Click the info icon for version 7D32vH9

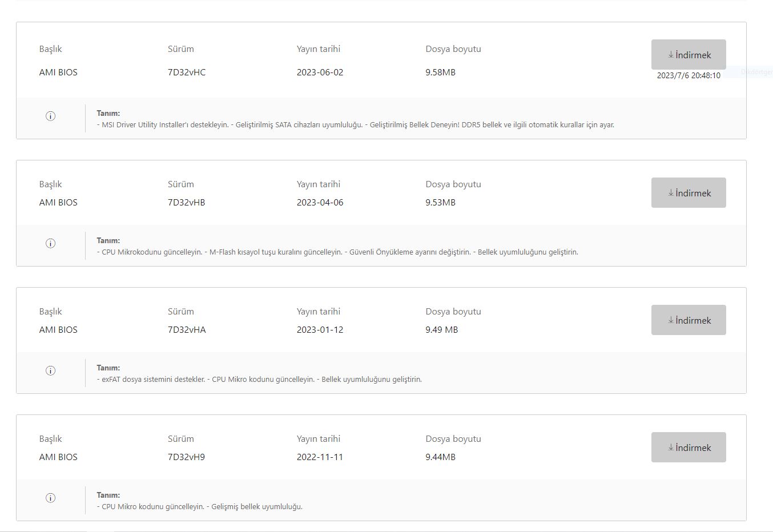51,498
